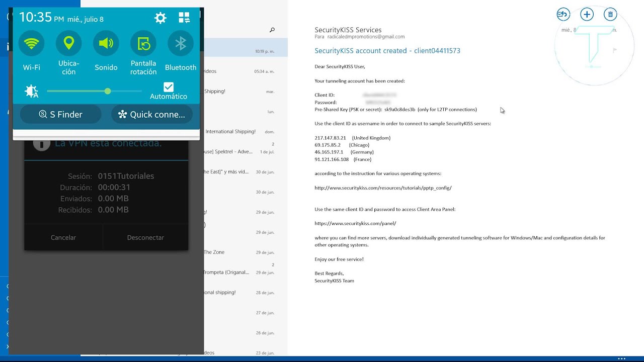Click the pre-shared key sk9a0c8des3b
Image resolution: width=644 pixels, height=362 pixels.
click(x=399, y=110)
